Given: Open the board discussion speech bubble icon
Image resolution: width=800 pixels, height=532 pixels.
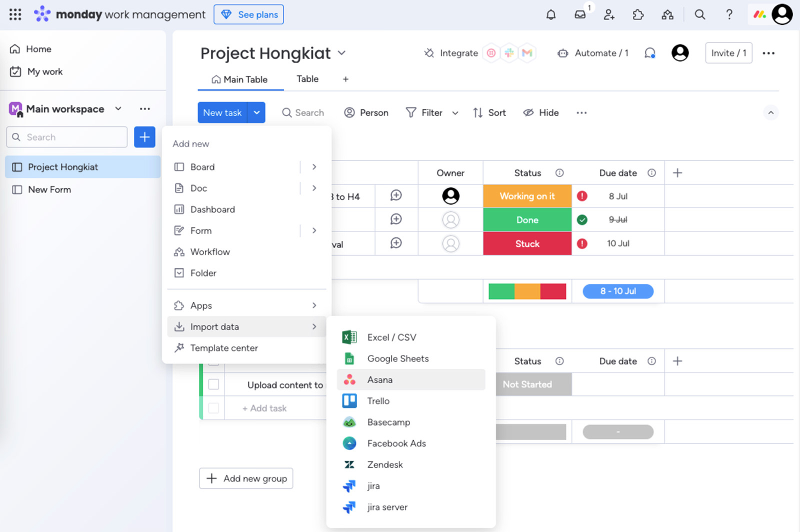Looking at the screenshot, I should pyautogui.click(x=650, y=53).
